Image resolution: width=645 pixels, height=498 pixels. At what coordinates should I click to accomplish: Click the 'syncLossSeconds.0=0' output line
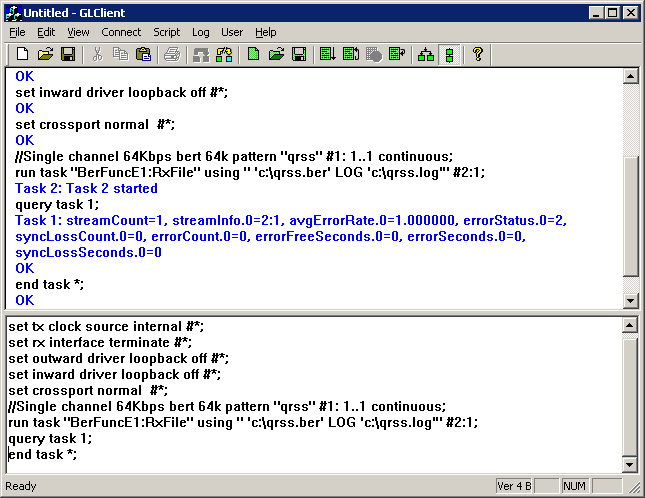[88, 252]
